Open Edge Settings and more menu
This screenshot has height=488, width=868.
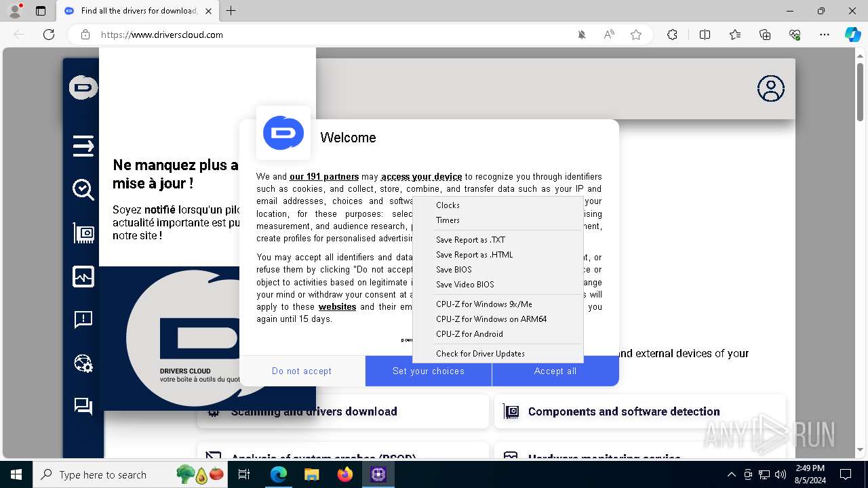[x=825, y=35]
